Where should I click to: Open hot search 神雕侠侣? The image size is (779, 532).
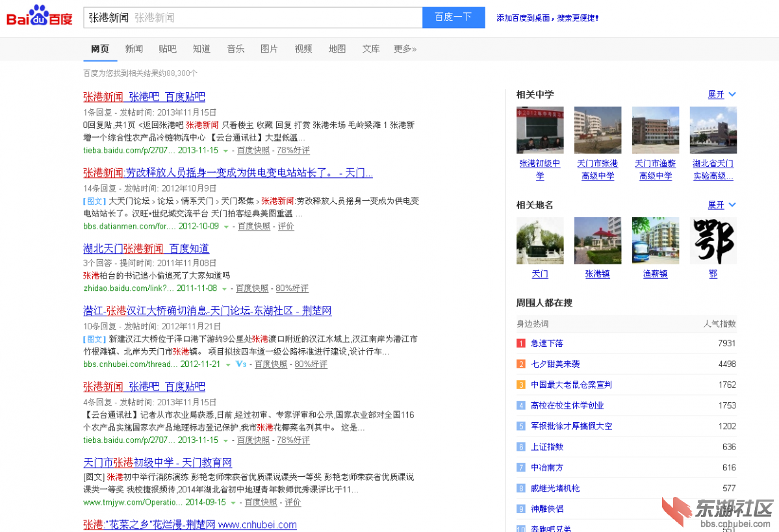point(546,509)
